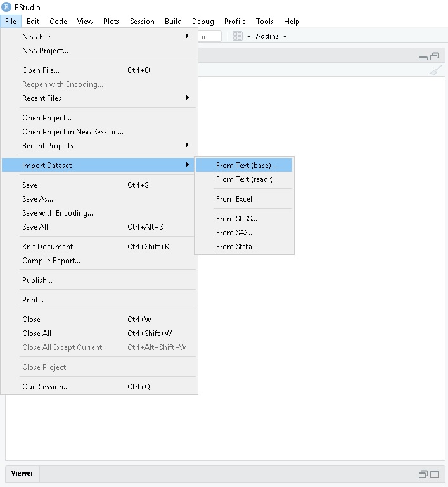Select New Project... menu entry
This screenshot has width=448, height=487.
pyautogui.click(x=99, y=51)
